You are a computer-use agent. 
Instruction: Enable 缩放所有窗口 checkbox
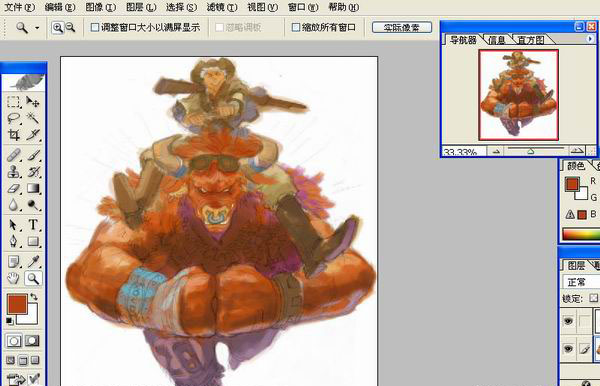pos(295,27)
